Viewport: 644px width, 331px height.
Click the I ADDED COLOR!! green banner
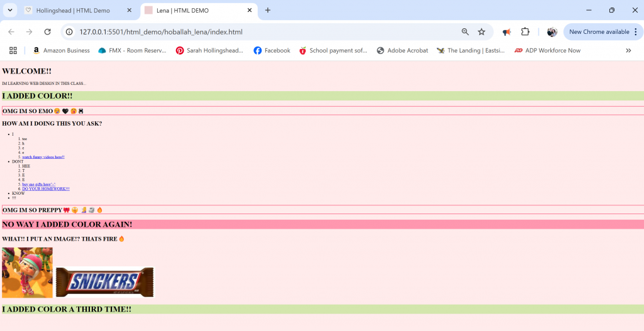(323, 96)
